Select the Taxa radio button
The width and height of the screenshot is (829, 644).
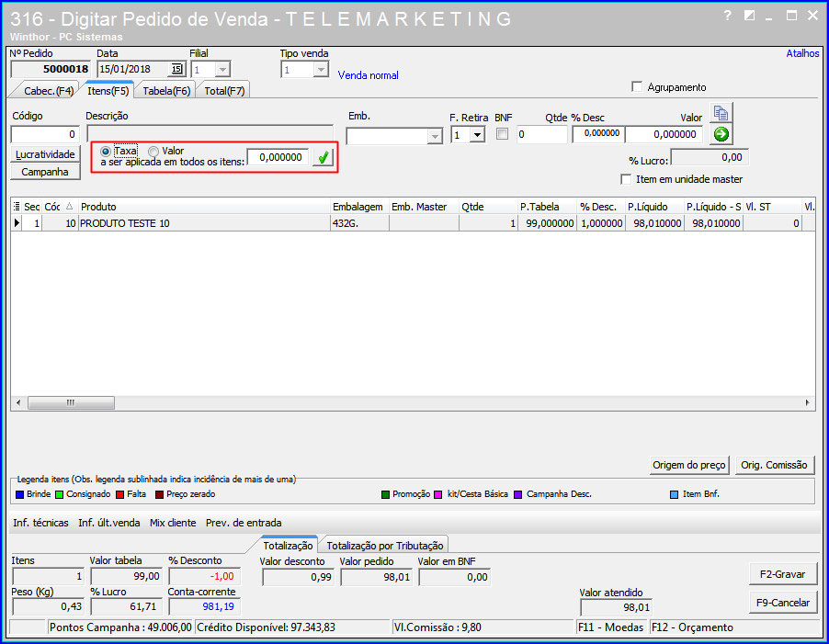click(x=105, y=152)
